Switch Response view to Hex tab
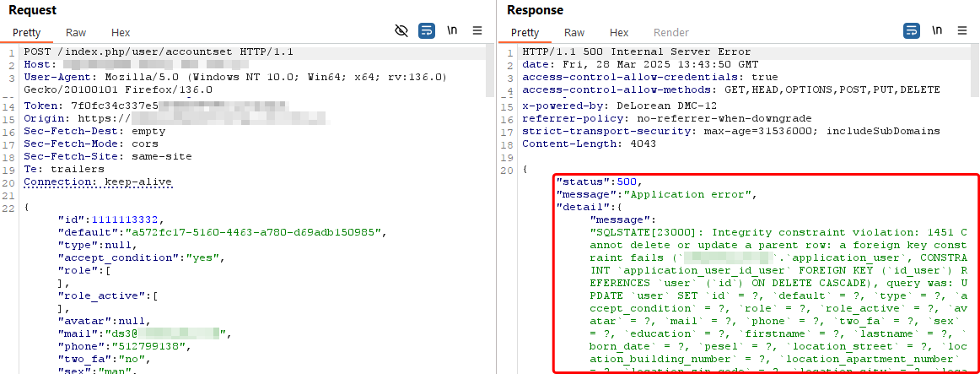 (x=619, y=33)
